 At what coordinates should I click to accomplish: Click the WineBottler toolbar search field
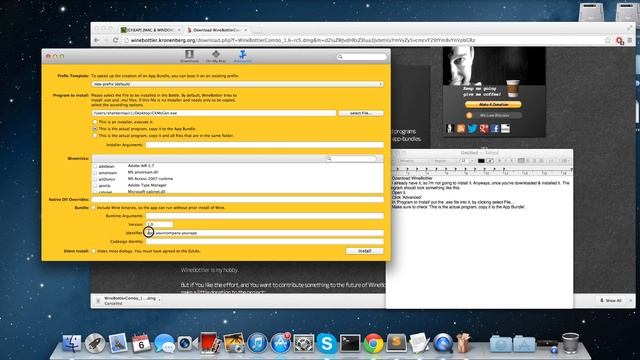click(362, 57)
